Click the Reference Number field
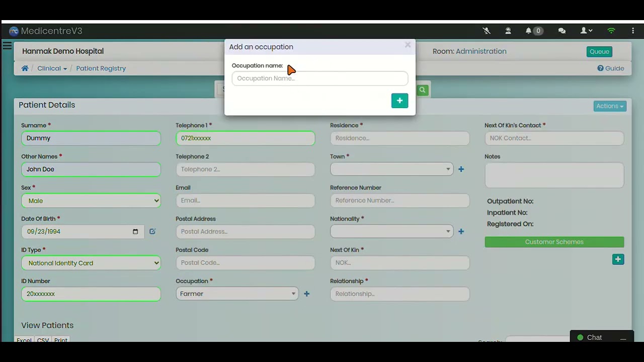This screenshot has height=362, width=644. click(x=400, y=201)
